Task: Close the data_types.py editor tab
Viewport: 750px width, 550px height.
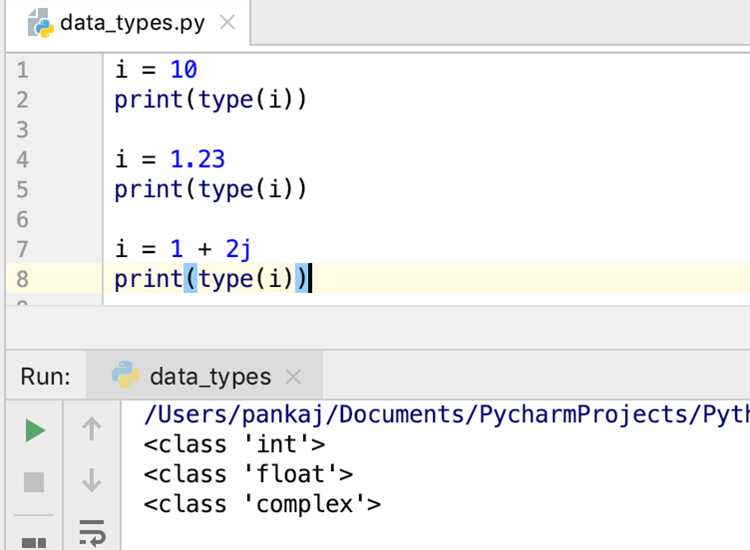Action: point(228,22)
